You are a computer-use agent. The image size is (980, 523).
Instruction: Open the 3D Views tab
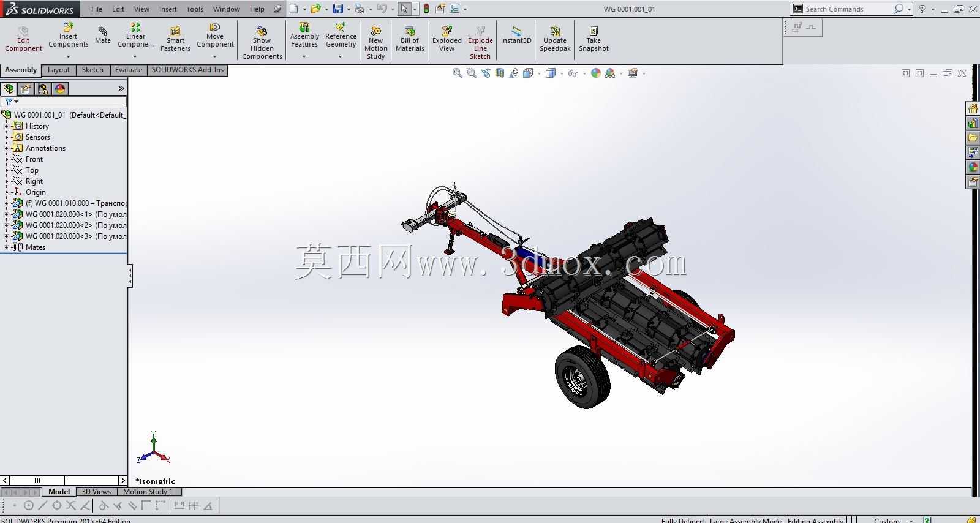pyautogui.click(x=97, y=492)
